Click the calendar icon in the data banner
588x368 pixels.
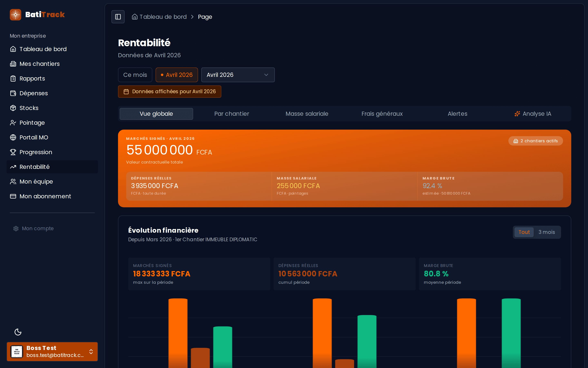coord(126,92)
